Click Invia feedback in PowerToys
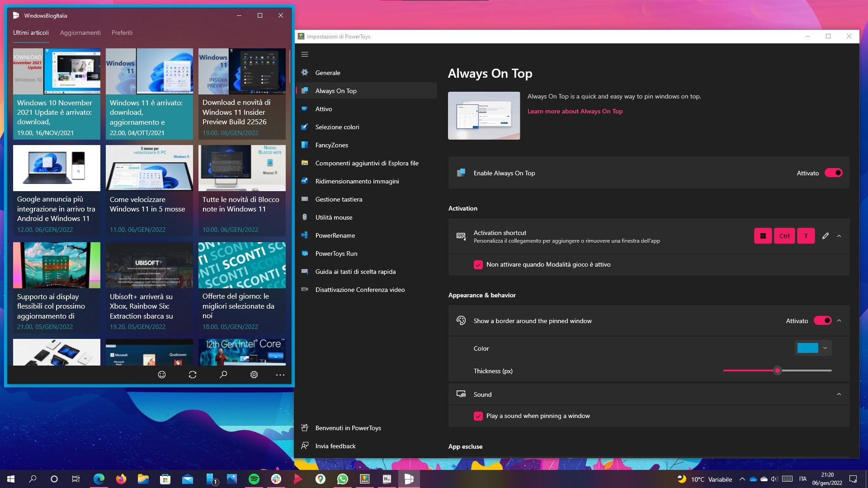The height and width of the screenshot is (488, 868). 366,446
